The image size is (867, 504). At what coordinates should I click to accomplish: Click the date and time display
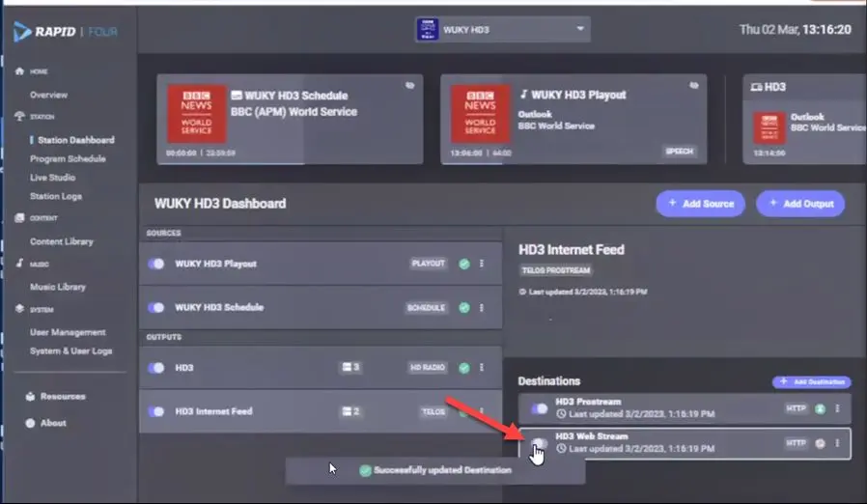click(796, 29)
